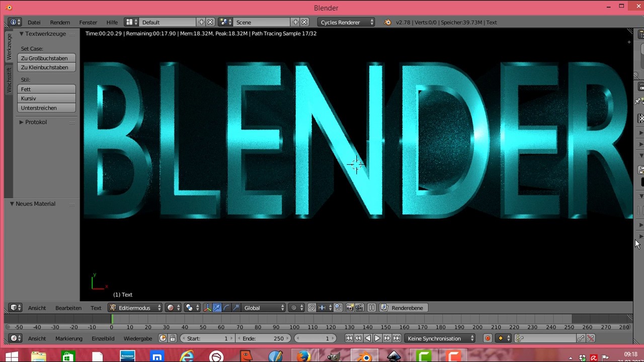Apply the Fett text style
The height and width of the screenshot is (362, 644).
[x=46, y=89]
